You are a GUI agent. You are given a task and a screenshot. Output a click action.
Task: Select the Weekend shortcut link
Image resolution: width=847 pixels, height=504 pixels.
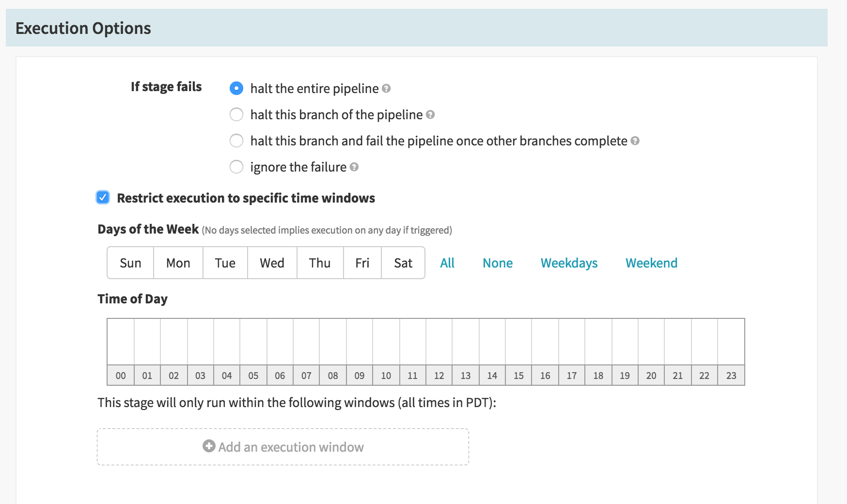(651, 263)
